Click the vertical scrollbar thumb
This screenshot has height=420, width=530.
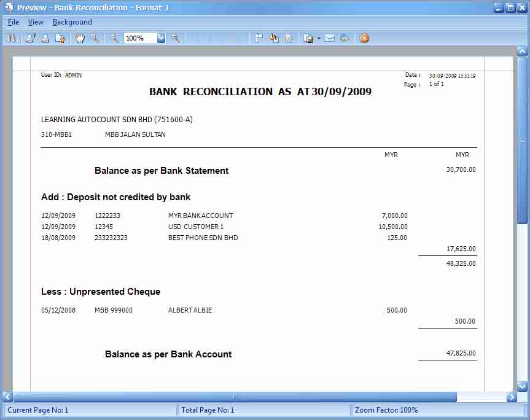(x=522, y=140)
